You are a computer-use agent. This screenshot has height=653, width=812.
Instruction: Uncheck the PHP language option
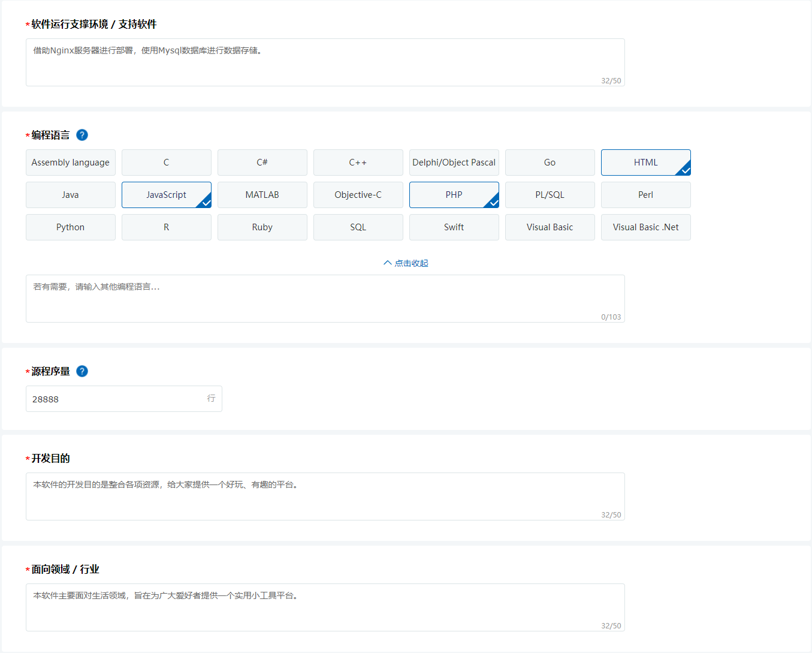454,195
